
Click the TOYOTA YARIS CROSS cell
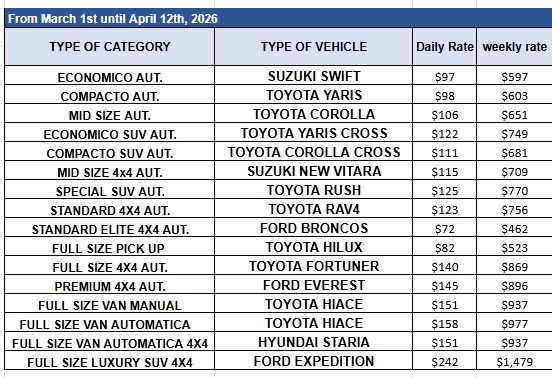[x=314, y=133]
